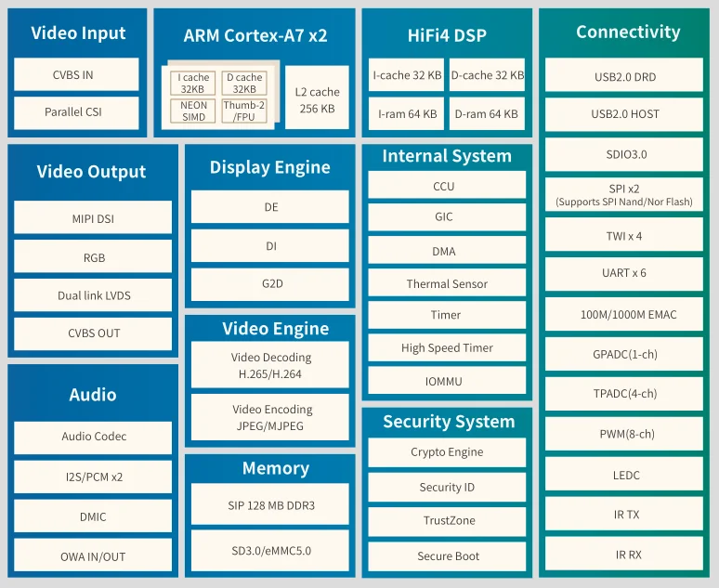Select the GIC box
This screenshot has width=719, height=588.
(447, 217)
